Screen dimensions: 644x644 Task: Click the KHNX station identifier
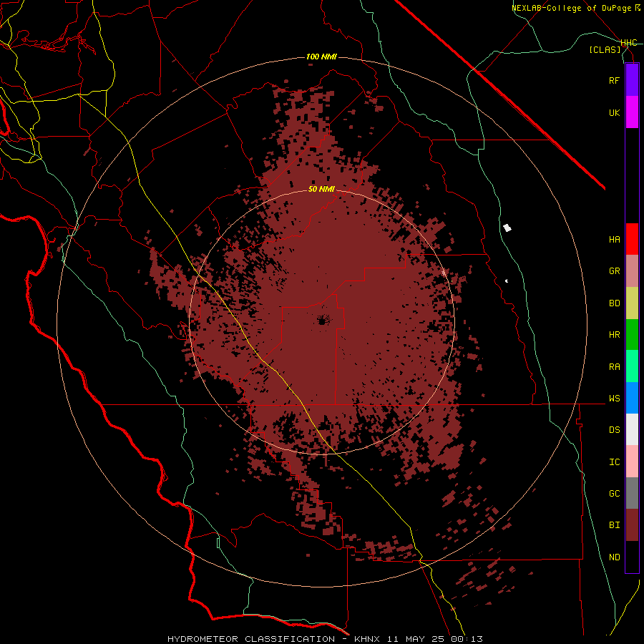(x=367, y=639)
